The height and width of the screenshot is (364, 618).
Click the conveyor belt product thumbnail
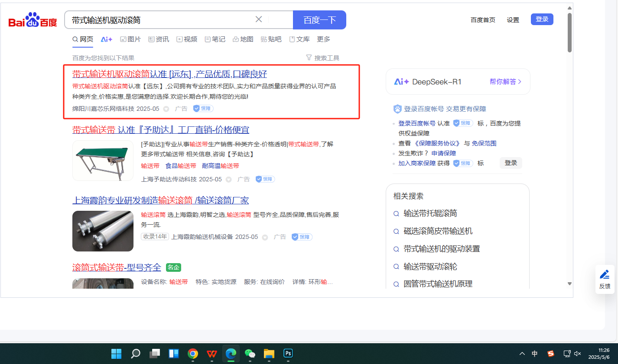click(x=103, y=161)
